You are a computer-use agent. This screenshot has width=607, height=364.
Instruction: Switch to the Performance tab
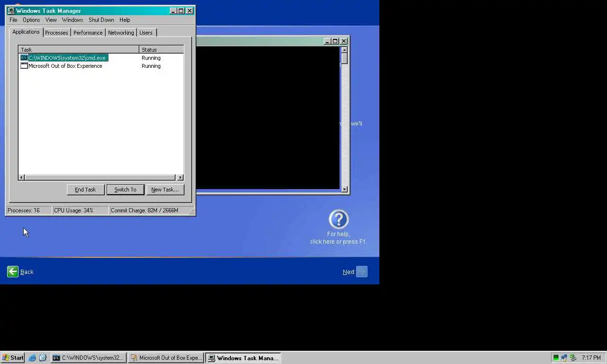coord(88,33)
